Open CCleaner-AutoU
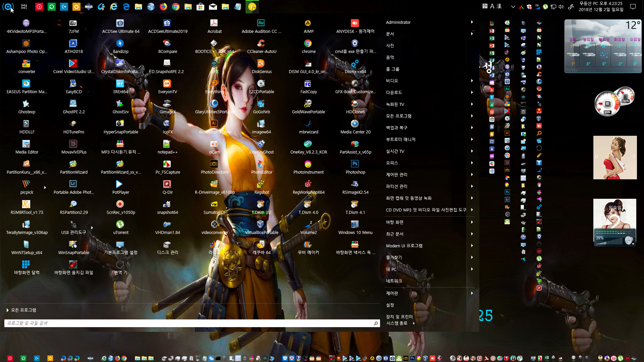This screenshot has height=362, width=644. click(261, 46)
